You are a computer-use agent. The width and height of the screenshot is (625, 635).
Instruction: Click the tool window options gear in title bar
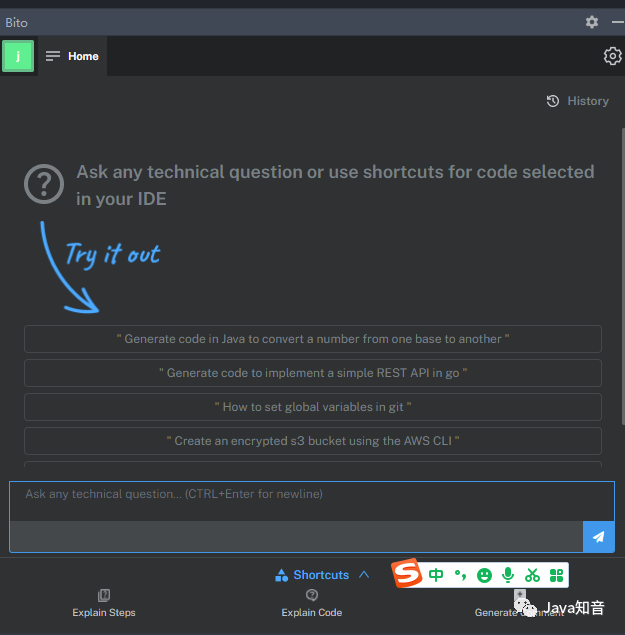(x=592, y=22)
